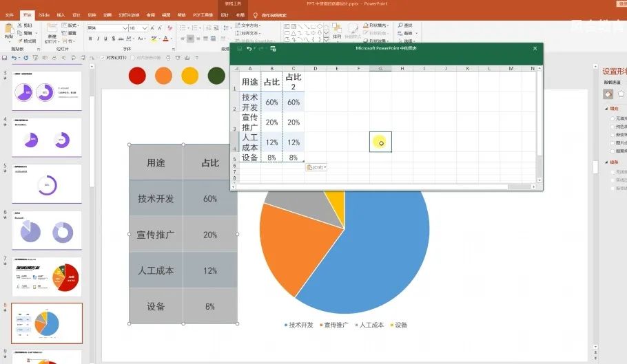Click the 人工成本 legend entry
This screenshot has height=364, width=627.
pos(369,325)
